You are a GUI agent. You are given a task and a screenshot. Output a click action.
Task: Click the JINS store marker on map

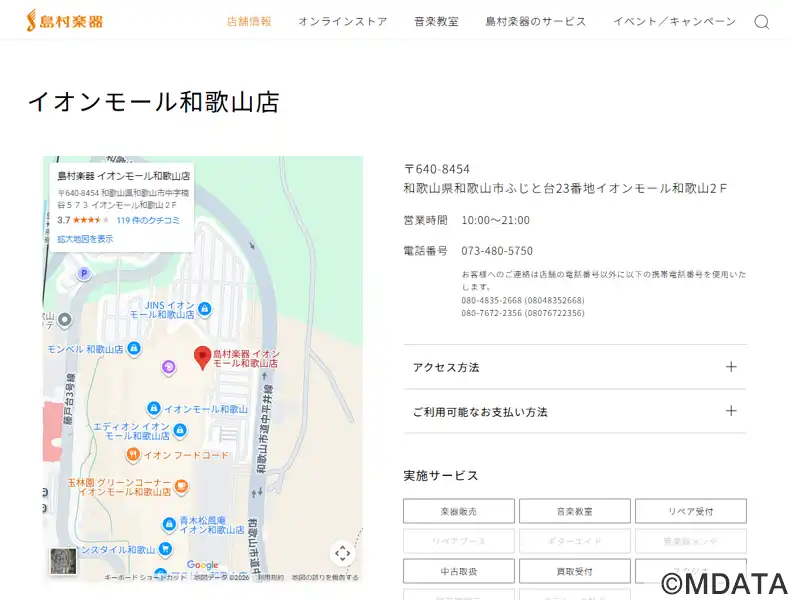(x=205, y=309)
